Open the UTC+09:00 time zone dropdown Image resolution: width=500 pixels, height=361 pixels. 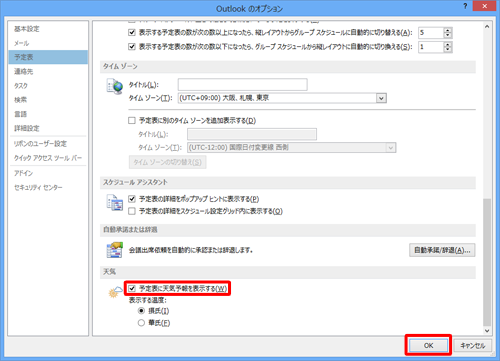pos(381,98)
